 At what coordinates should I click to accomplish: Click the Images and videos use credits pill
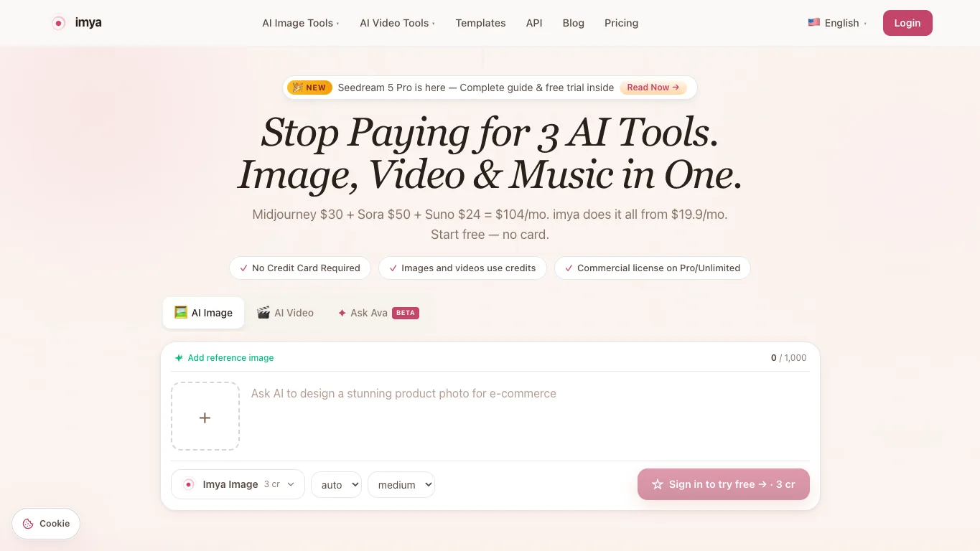462,268
